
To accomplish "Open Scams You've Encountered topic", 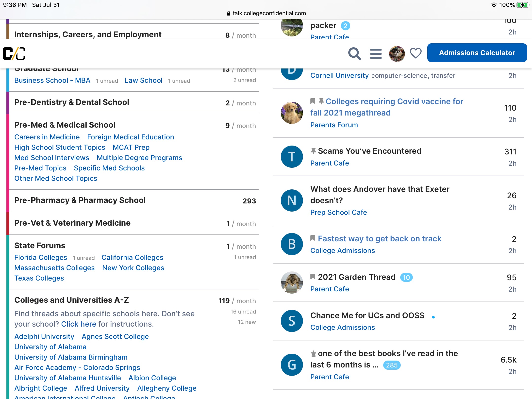I will click(369, 151).
